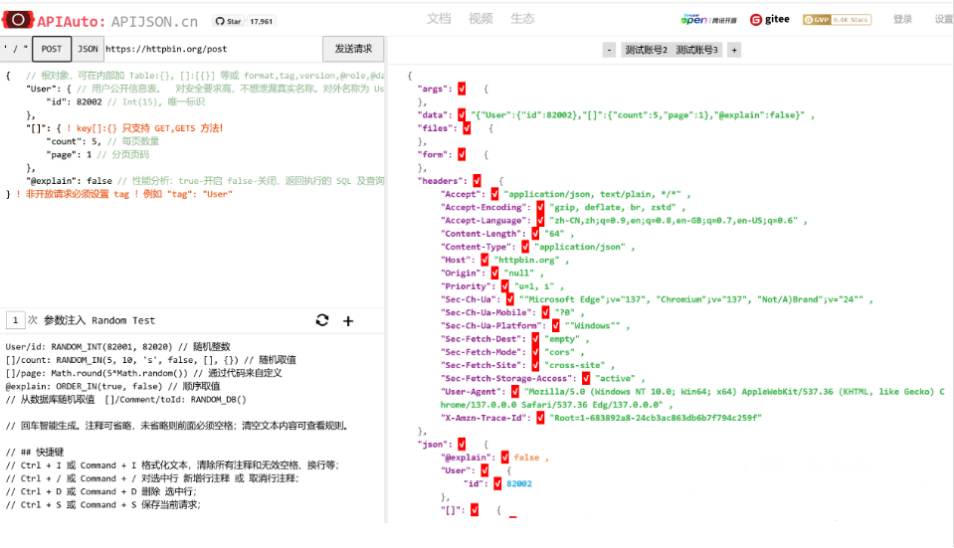Toggle the red checkbox next to "data"
This screenshot has width=954, height=548.
462,115
